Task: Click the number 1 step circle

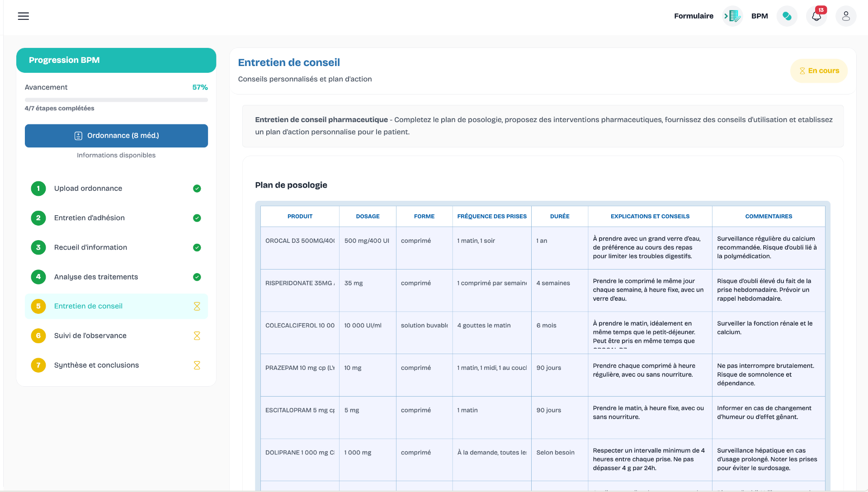Action: point(38,189)
